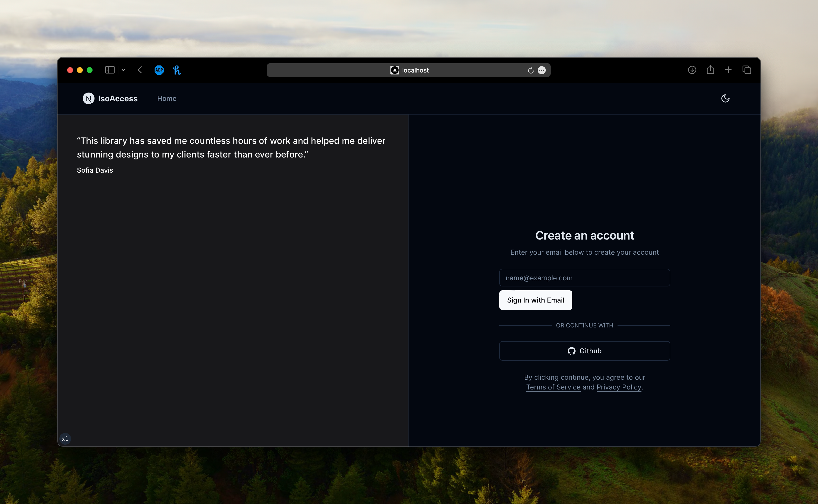Open the Privacy Policy link
Image resolution: width=818 pixels, height=504 pixels.
pos(619,387)
